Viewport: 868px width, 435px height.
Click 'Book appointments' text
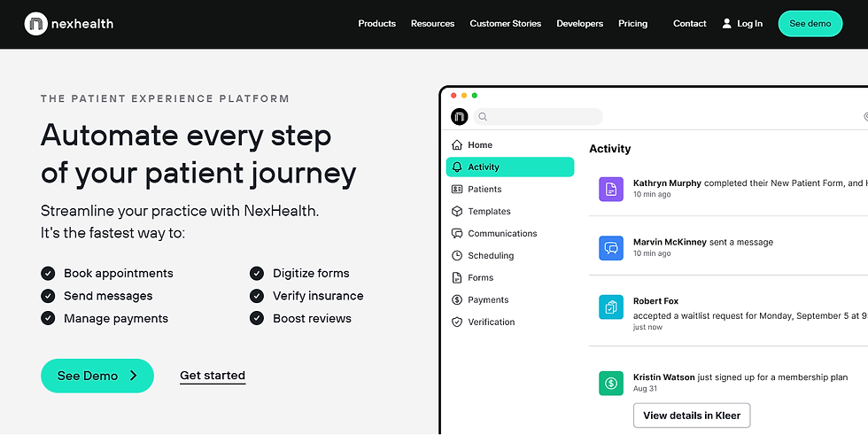pos(119,274)
